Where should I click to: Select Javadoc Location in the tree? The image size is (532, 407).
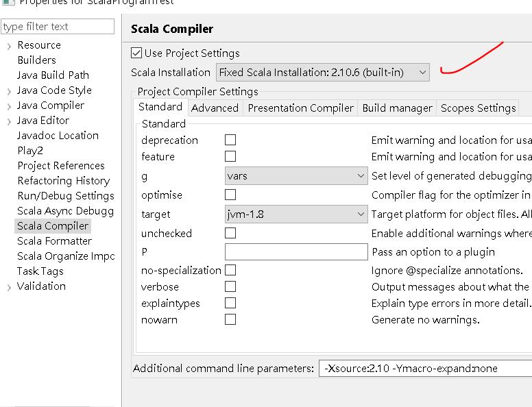click(x=58, y=136)
